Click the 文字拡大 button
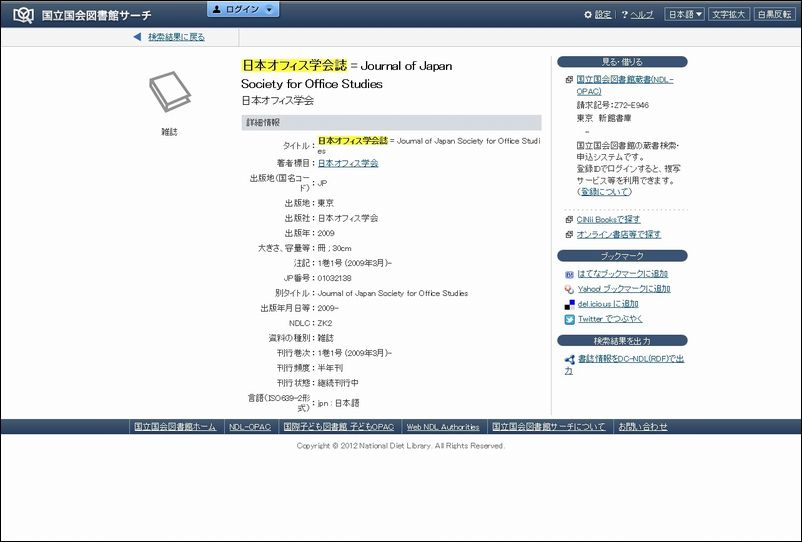 729,14
